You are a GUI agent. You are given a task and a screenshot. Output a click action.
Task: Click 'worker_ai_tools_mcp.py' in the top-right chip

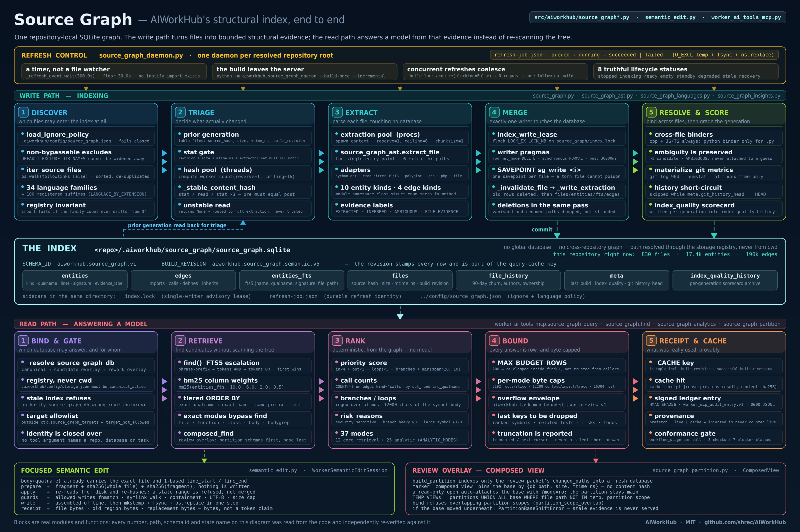click(746, 17)
